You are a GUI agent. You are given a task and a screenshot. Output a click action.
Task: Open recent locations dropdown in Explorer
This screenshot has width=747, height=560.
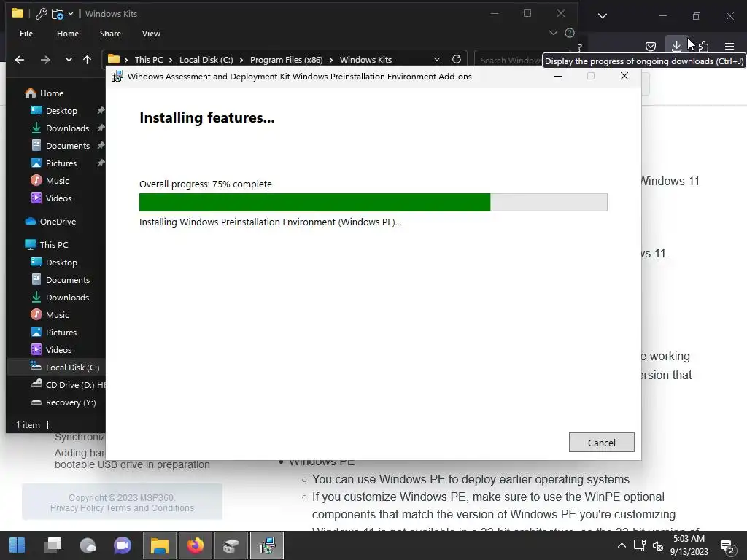click(x=69, y=60)
